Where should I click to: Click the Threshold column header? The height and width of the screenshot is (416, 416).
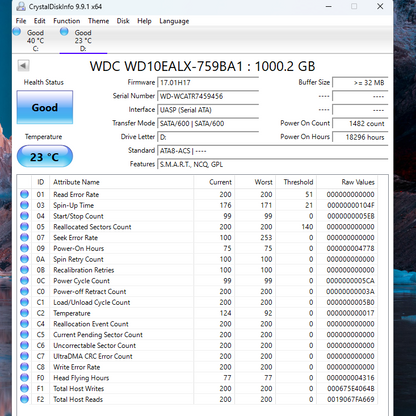(x=296, y=182)
